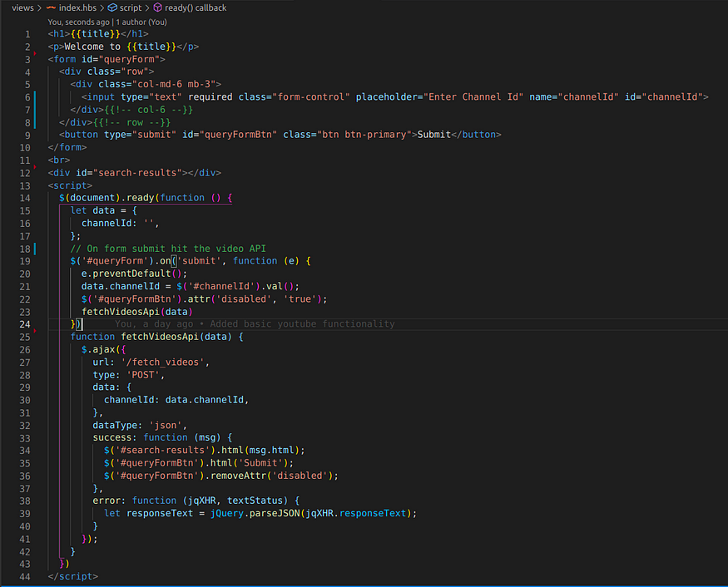This screenshot has width=728, height=587.
Task: Open the '1 author (You)' CodeLens link
Action: click(x=141, y=22)
